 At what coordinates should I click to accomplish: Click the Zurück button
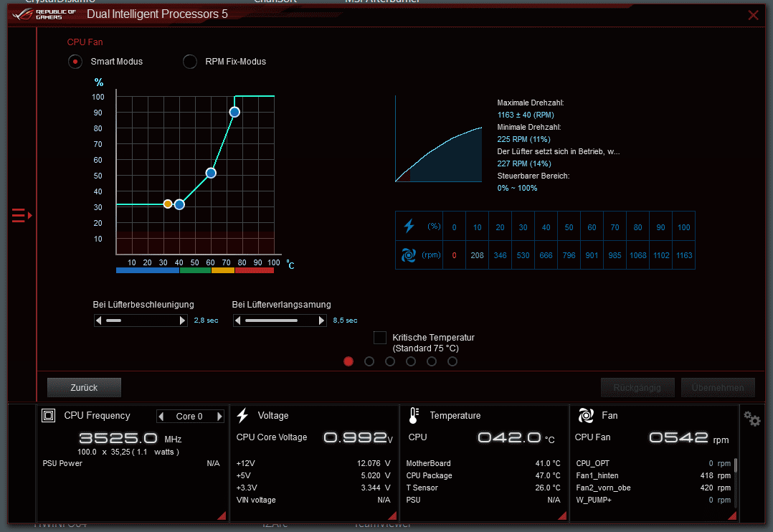[85, 388]
